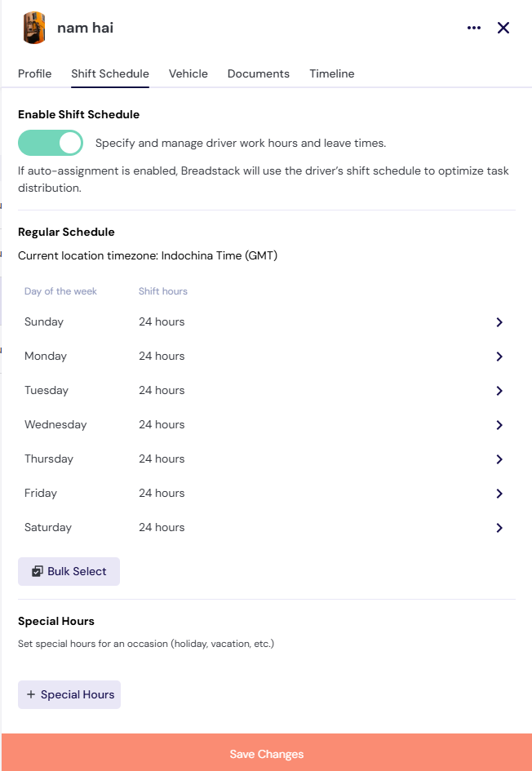Open Tuesday shift details arrow
The height and width of the screenshot is (771, 532).
499,391
